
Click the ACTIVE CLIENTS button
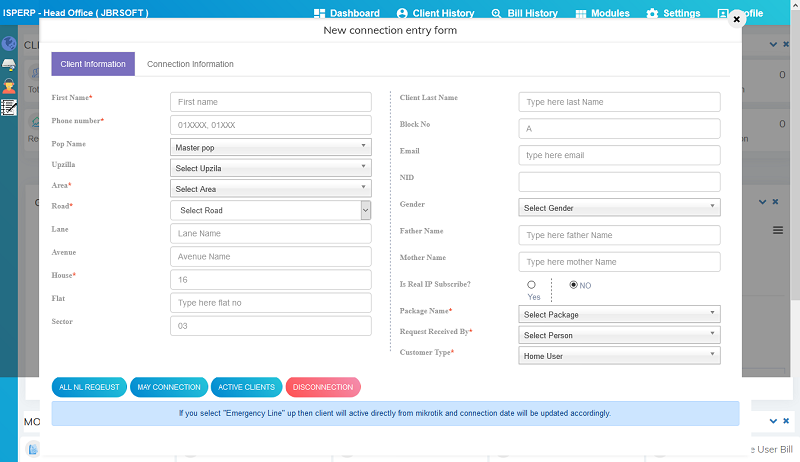point(246,387)
